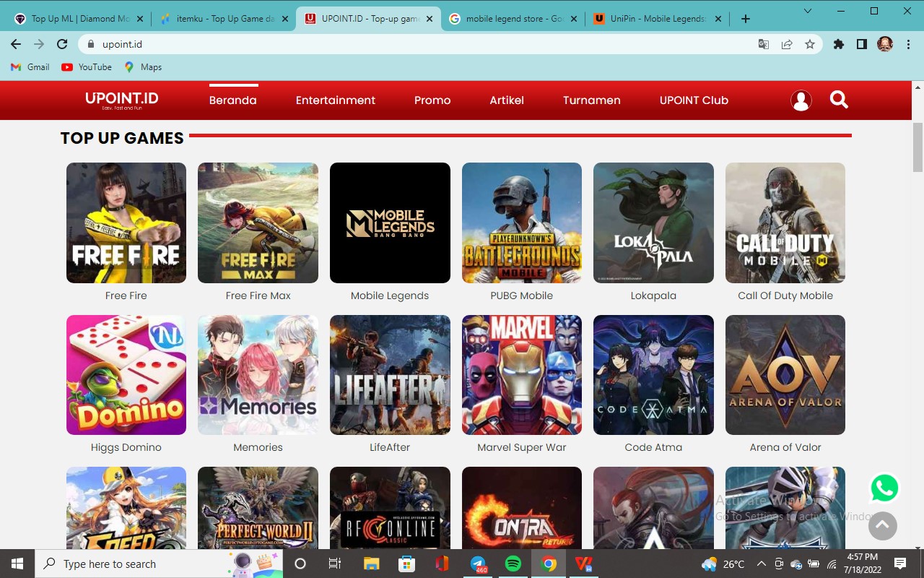Open the Chrome three-dot menu
Screen dimensions: 924x578
click(x=908, y=44)
